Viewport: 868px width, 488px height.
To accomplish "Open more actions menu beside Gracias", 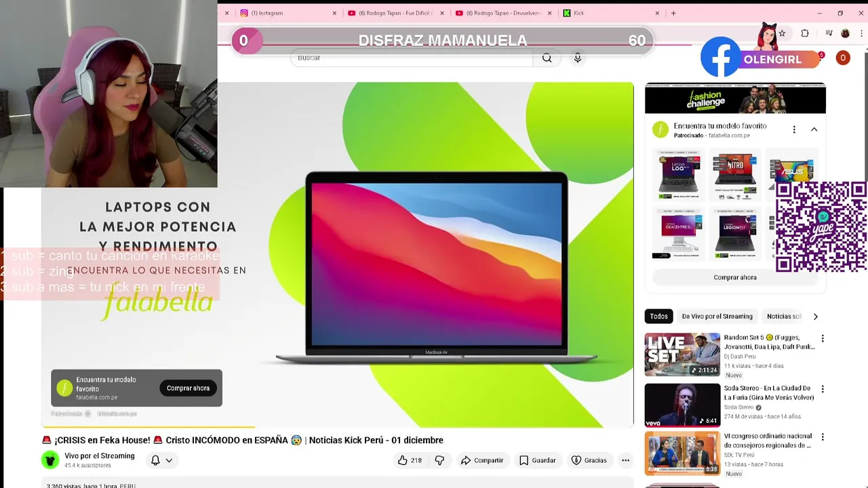I will 625,460.
